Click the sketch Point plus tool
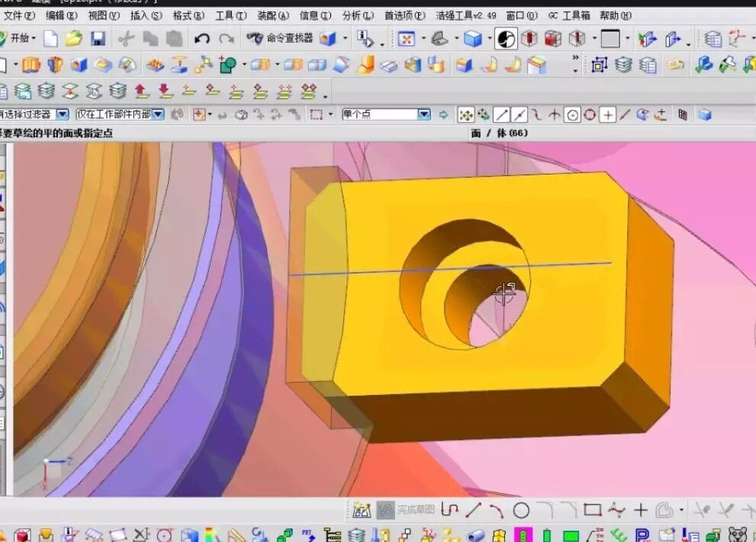This screenshot has height=542, width=756. 641,510
